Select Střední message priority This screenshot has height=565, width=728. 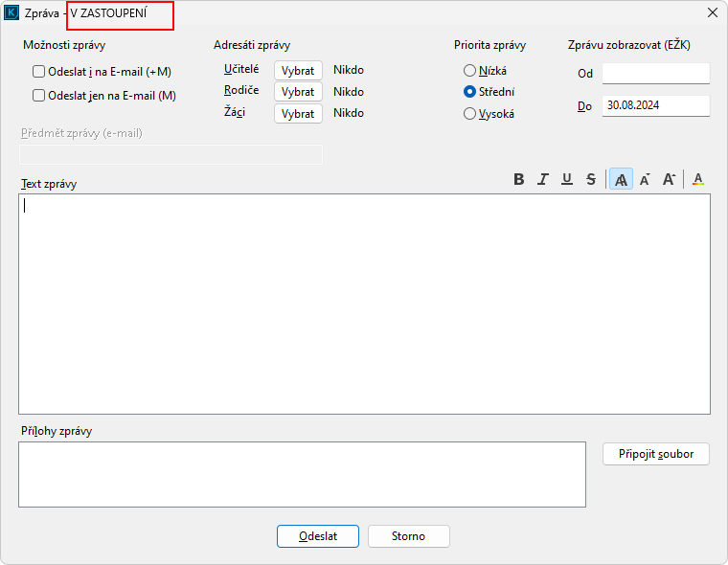(469, 93)
